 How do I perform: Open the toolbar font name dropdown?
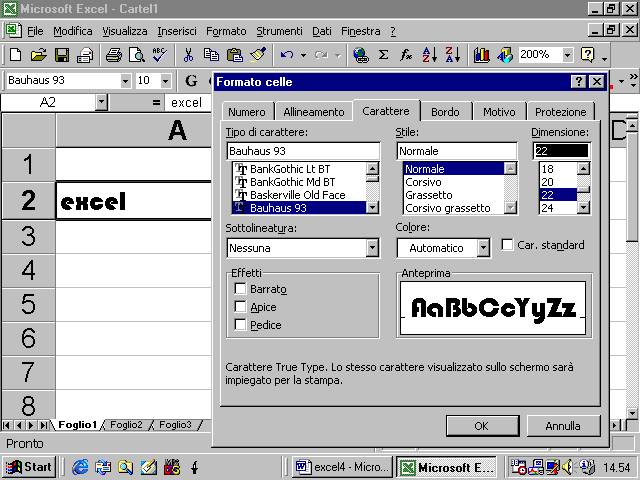125,81
